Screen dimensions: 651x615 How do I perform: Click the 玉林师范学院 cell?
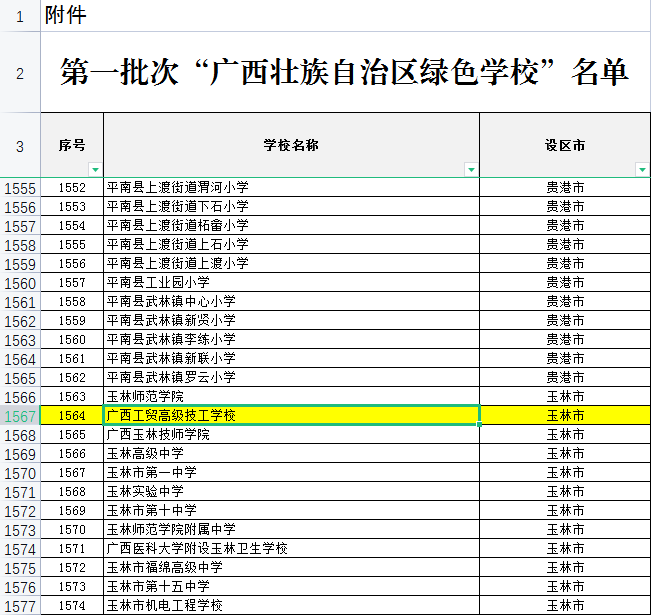291,397
